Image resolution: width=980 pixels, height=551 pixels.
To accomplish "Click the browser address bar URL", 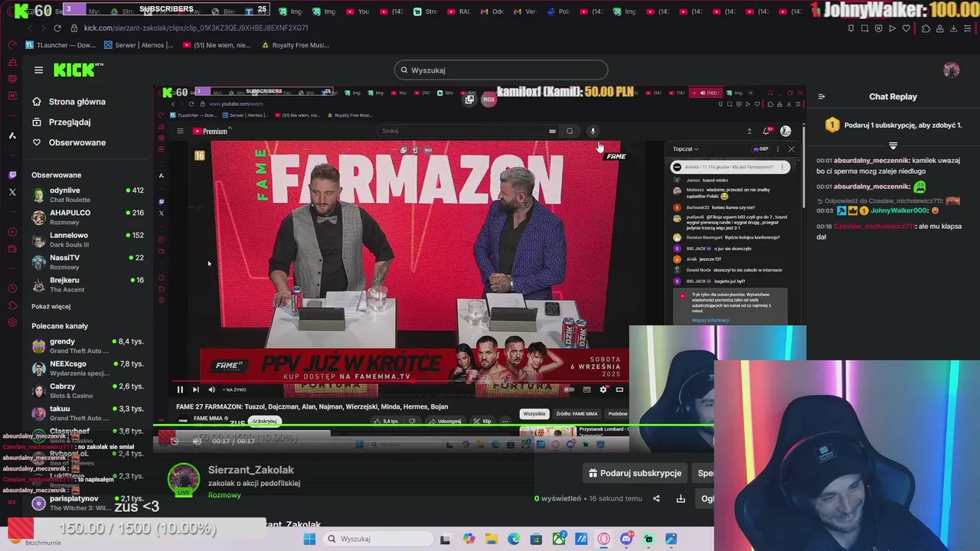I will pos(196,28).
